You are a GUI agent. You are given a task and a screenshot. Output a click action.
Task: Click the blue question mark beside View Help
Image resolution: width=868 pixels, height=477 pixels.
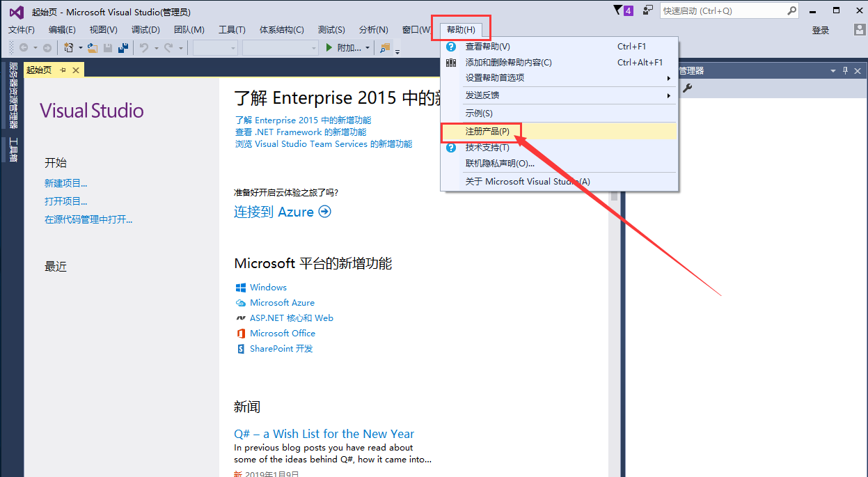451,47
